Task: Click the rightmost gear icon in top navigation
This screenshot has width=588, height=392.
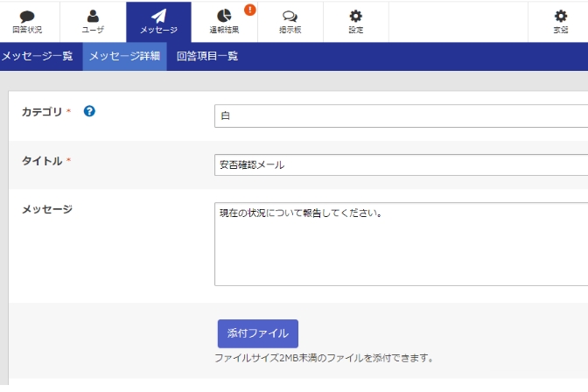Action: pyautogui.click(x=561, y=16)
